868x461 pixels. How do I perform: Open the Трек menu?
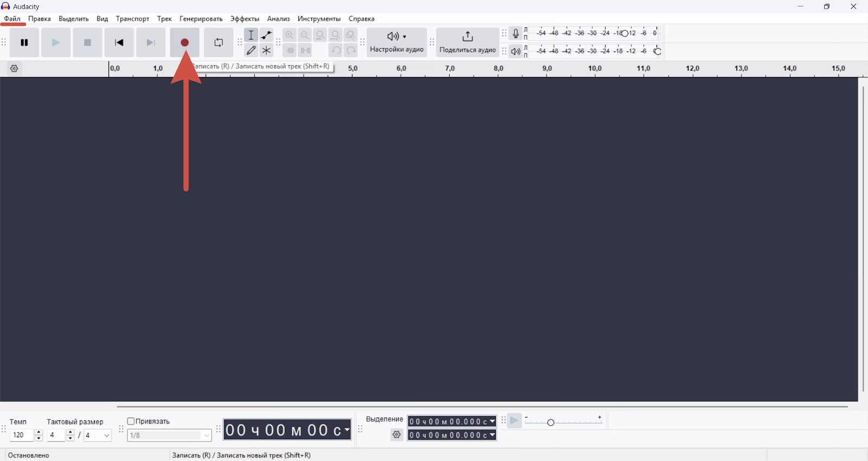pyautogui.click(x=165, y=19)
